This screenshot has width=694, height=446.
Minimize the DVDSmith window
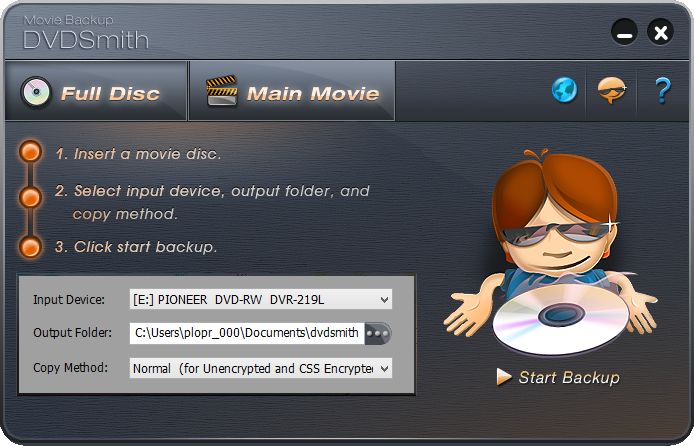(x=624, y=32)
